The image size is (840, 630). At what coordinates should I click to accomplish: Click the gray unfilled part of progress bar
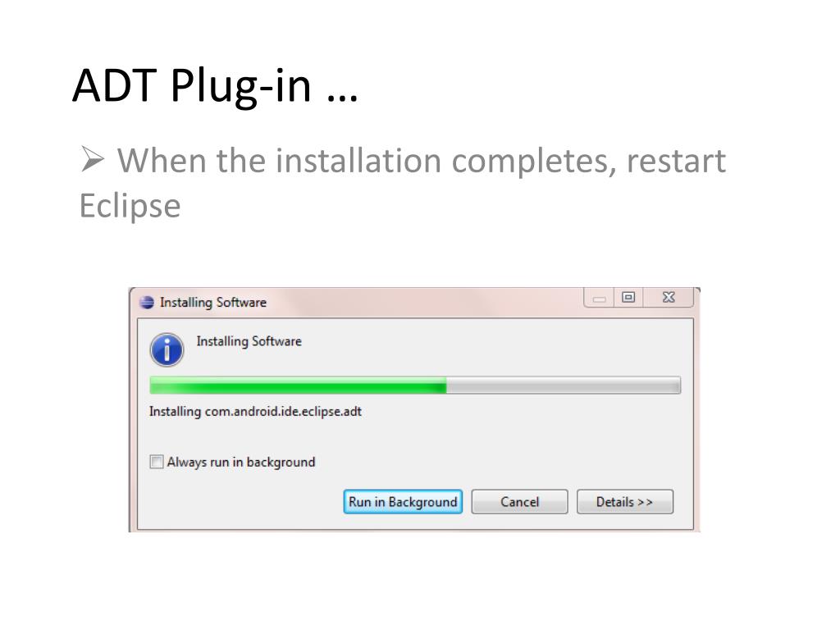coord(564,386)
